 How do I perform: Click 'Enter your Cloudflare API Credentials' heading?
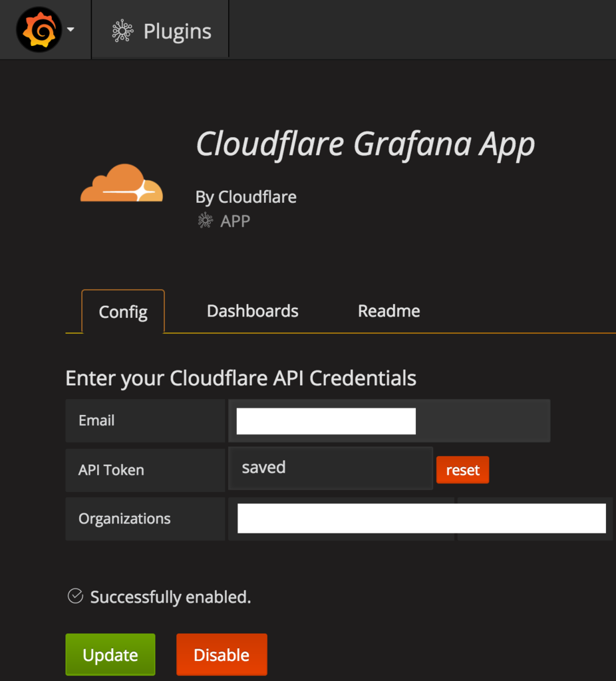click(x=241, y=378)
